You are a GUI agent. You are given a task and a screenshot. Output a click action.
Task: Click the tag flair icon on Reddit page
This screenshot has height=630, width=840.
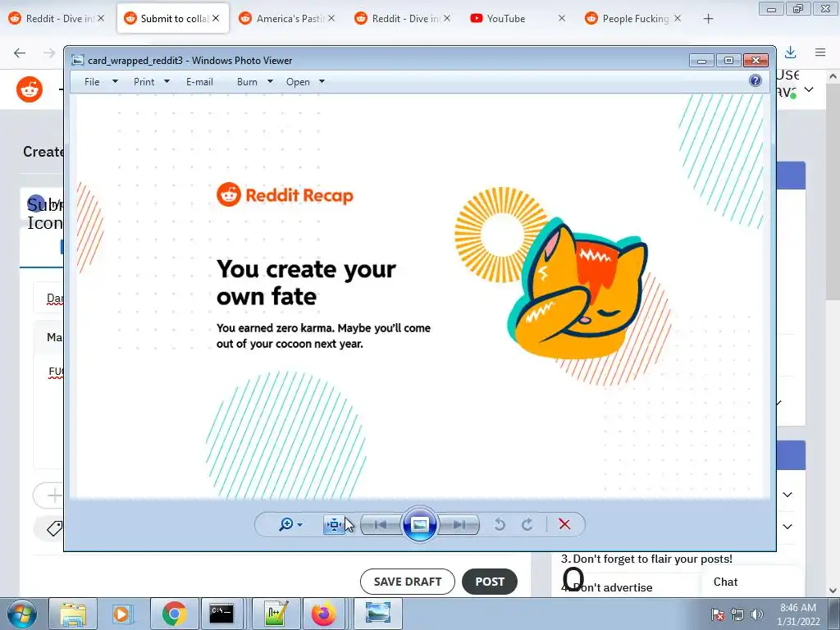(x=55, y=528)
